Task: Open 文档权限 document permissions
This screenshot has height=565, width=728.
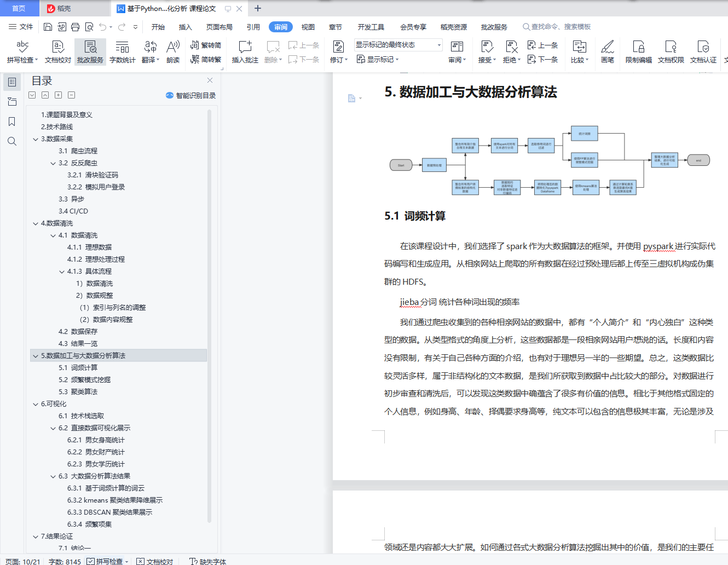Action: coord(671,51)
